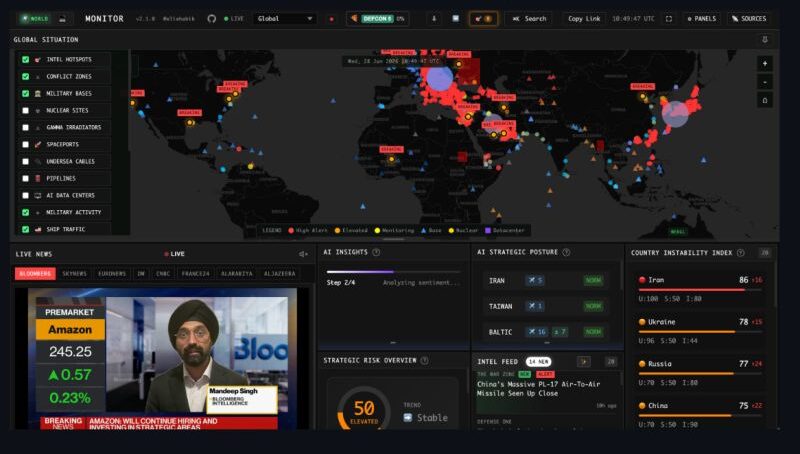Screen dimensions: 800x454
Task: Pin the Global Situation map panel
Action: 765,40
